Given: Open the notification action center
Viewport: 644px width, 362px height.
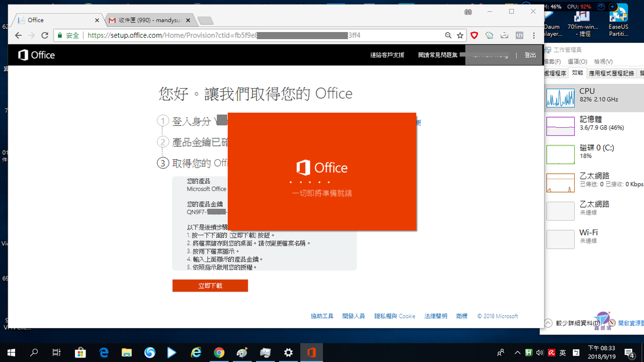Looking at the screenshot, I should (629, 353).
